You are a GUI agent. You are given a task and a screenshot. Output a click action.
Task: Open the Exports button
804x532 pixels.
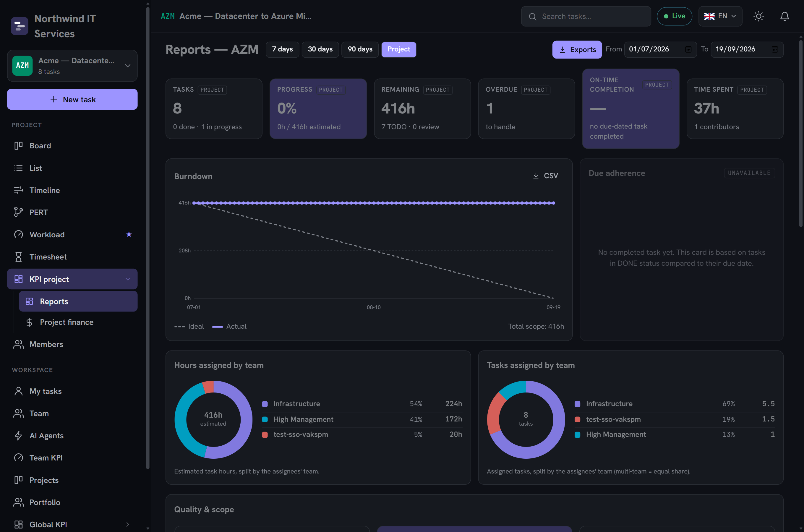coord(577,50)
